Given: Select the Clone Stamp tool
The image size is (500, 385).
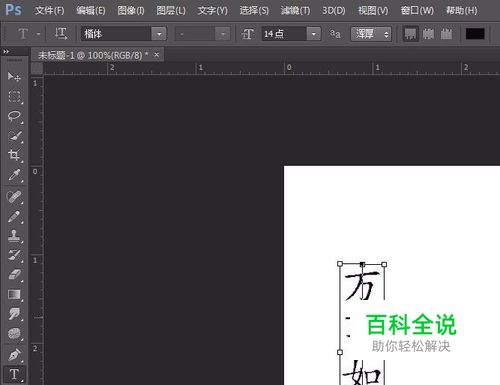Looking at the screenshot, I should [14, 236].
